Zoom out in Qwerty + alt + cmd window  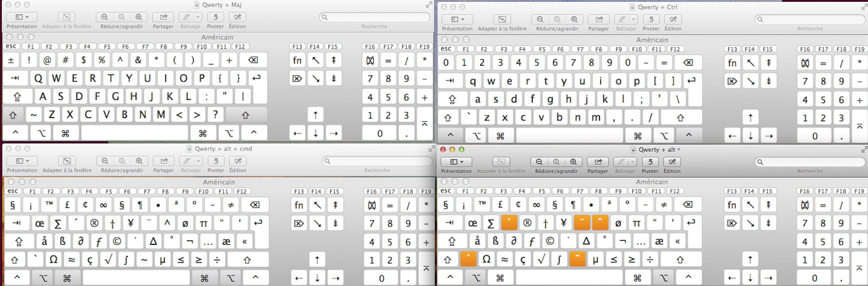105,161
